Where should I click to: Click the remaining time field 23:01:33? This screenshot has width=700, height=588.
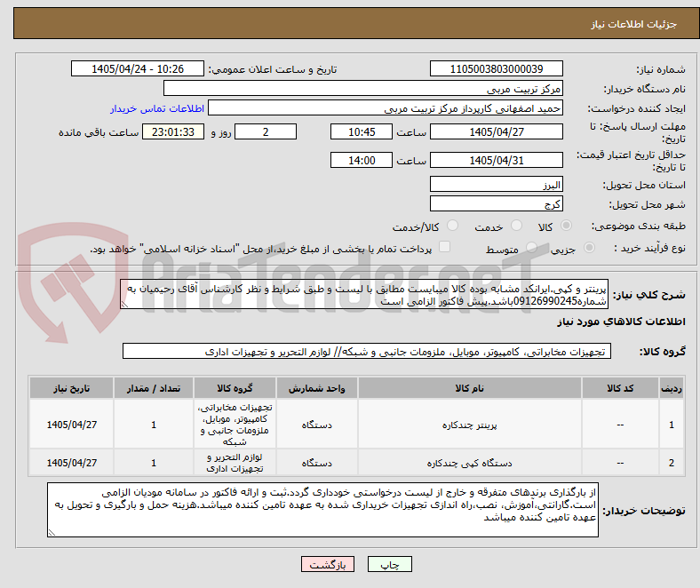[x=173, y=131]
